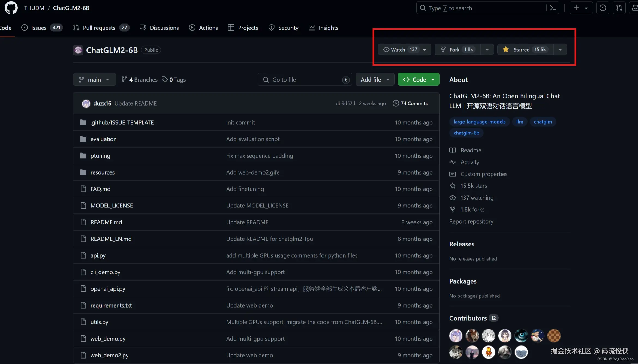Open the FAQ.md file
Screen dimensions: 638x364
click(100, 189)
